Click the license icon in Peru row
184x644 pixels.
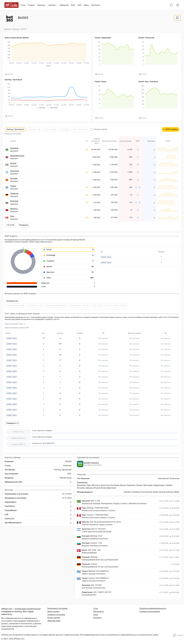point(87,218)
